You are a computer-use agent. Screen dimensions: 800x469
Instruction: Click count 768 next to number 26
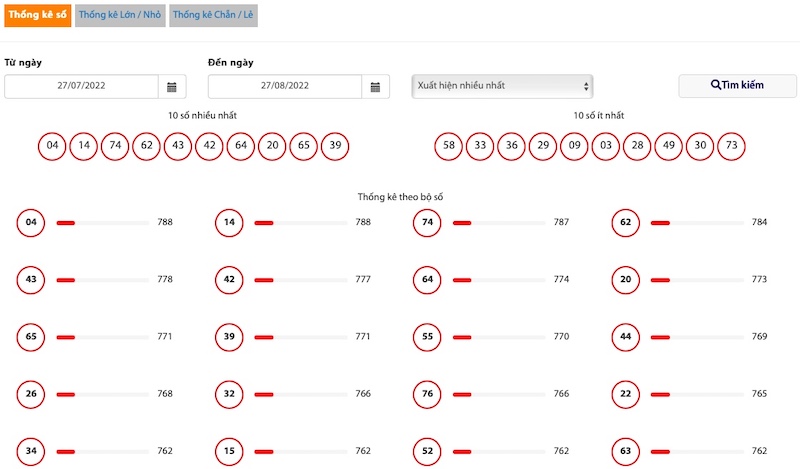[165, 393]
